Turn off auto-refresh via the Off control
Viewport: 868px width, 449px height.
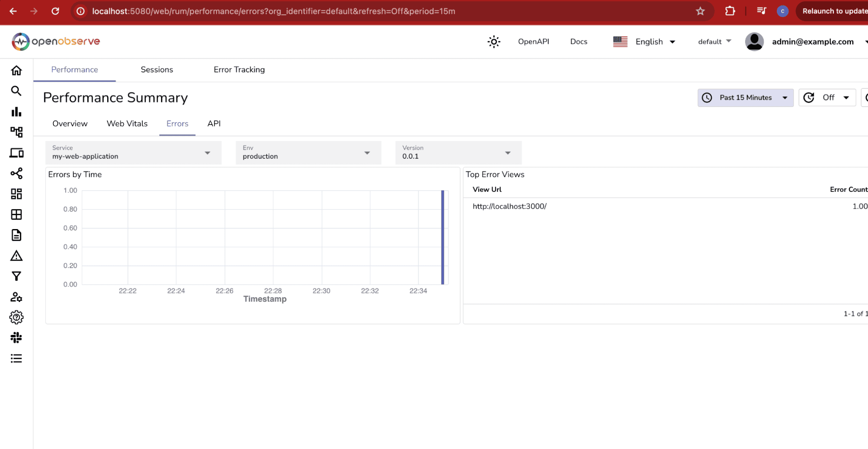click(x=827, y=97)
